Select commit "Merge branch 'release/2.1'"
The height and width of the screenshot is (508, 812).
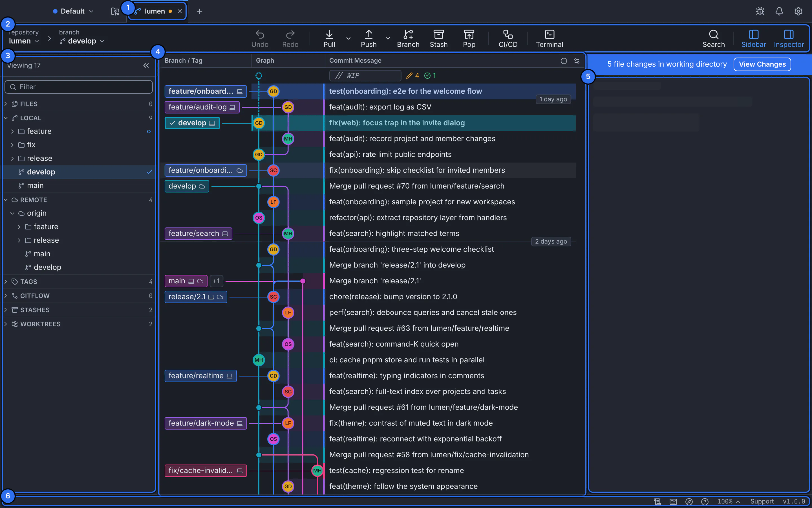click(375, 281)
